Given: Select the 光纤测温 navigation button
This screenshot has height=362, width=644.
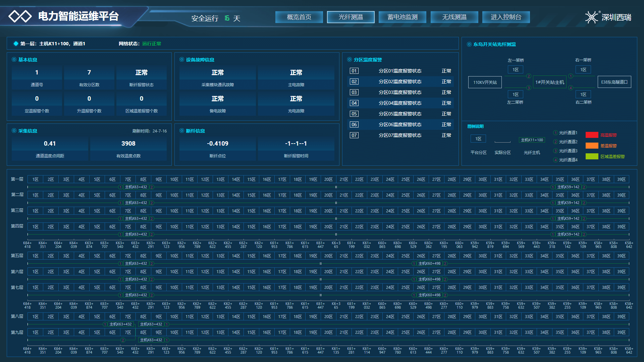Looking at the screenshot, I should [351, 17].
